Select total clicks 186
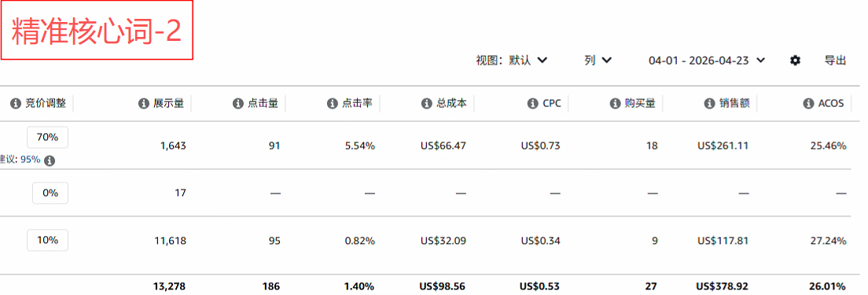This screenshot has width=868, height=295. point(271,286)
